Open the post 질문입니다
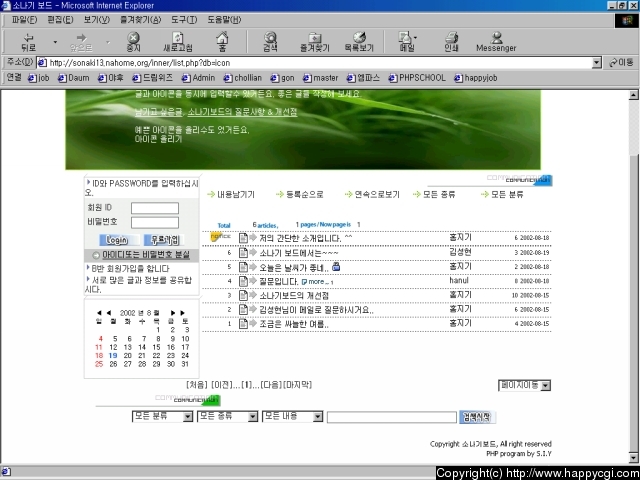640x480 pixels. tap(279, 282)
